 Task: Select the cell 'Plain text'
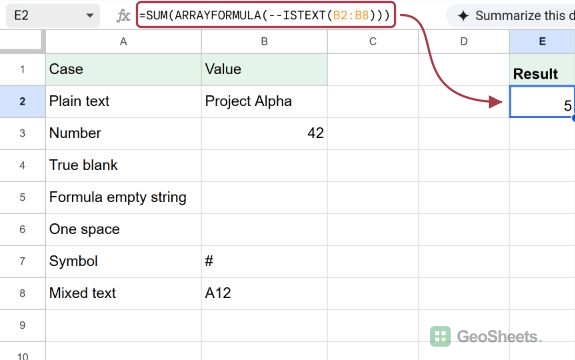pyautogui.click(x=124, y=102)
